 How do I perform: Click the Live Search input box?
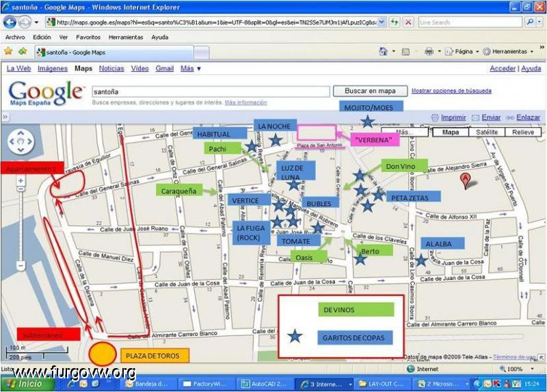[470, 23]
